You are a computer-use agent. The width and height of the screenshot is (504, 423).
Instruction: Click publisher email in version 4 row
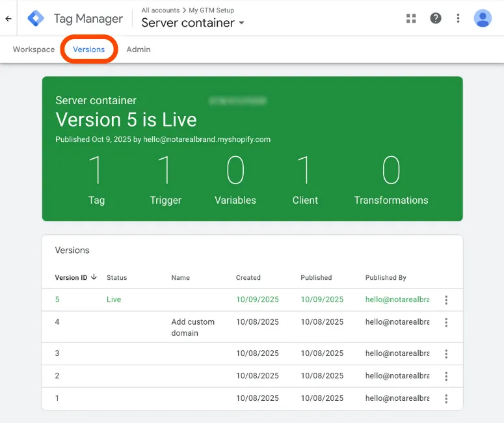coord(397,322)
